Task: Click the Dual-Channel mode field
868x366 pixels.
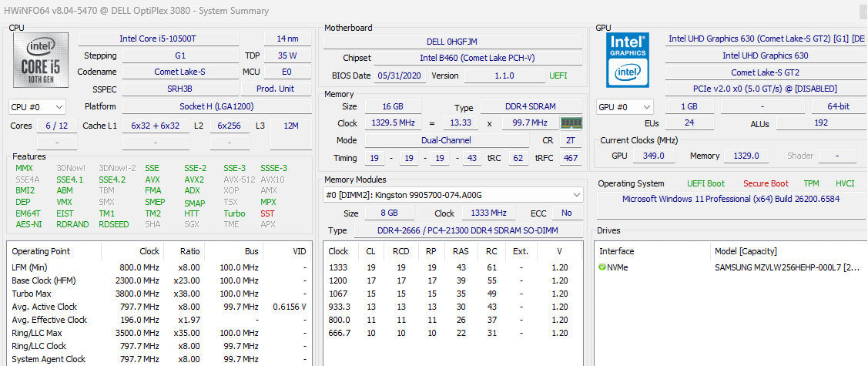Action: pos(446,141)
